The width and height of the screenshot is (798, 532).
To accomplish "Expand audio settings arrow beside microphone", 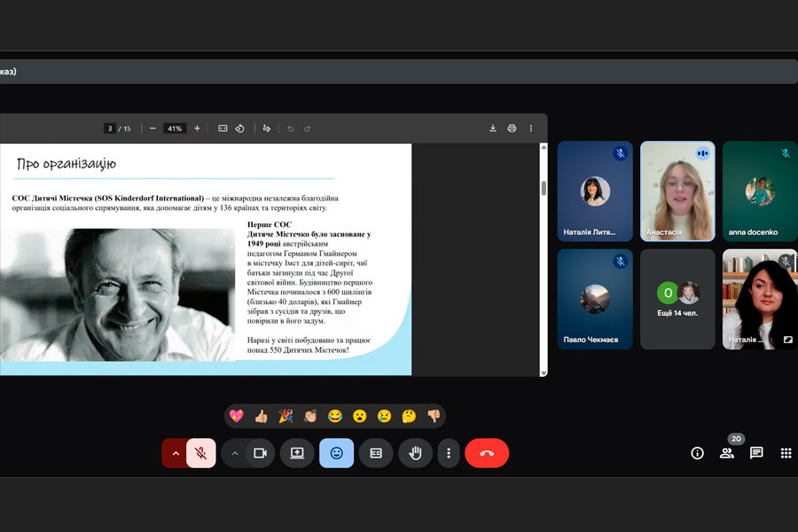I will [175, 453].
